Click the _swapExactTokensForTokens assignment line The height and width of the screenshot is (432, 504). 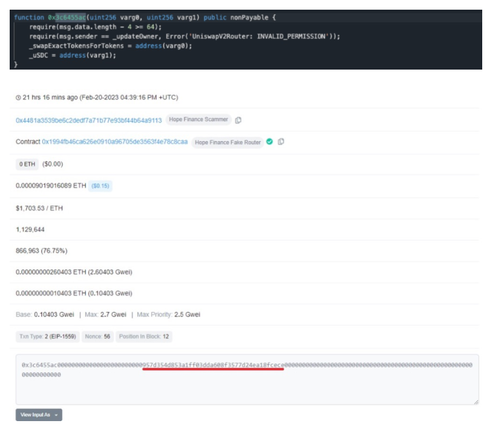pyautogui.click(x=111, y=46)
